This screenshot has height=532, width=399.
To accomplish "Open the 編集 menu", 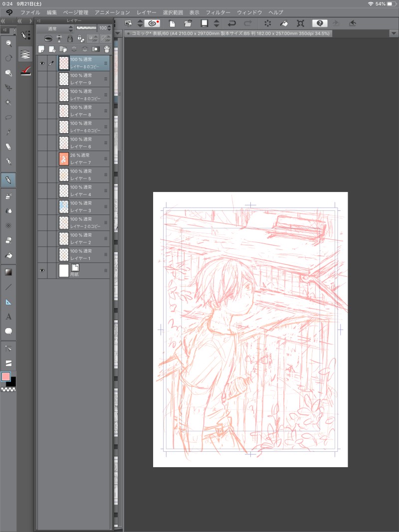I will coord(52,12).
